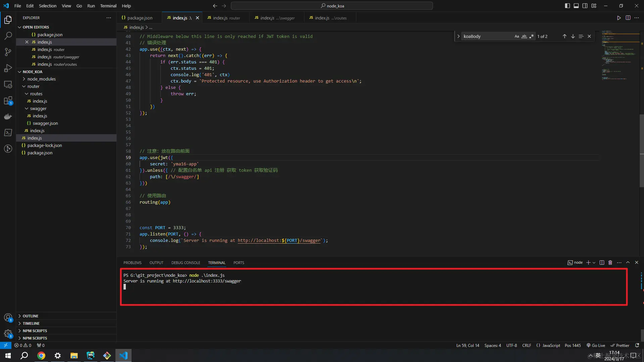Open the Source Control view
The width and height of the screenshot is (644, 362).
[x=8, y=52]
